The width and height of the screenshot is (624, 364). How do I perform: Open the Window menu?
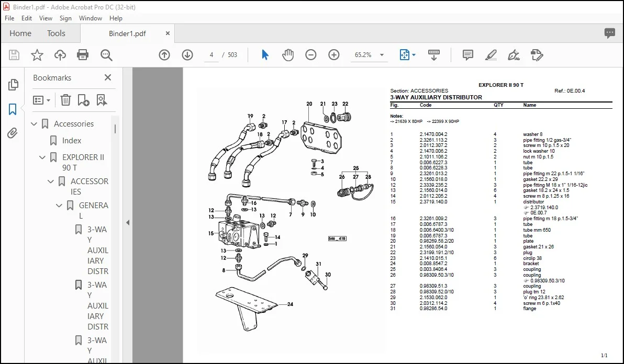coord(91,18)
